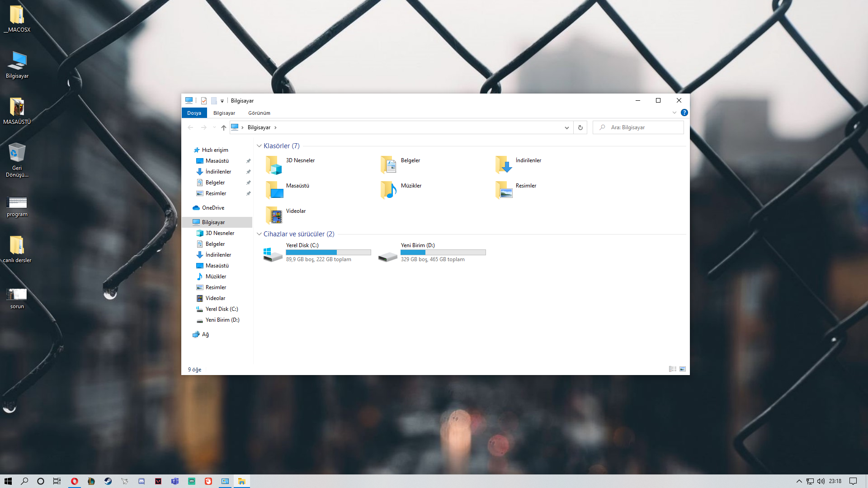The width and height of the screenshot is (868, 488).
Task: Select the Yeni Birim (D:) drive
Action: pos(432,252)
